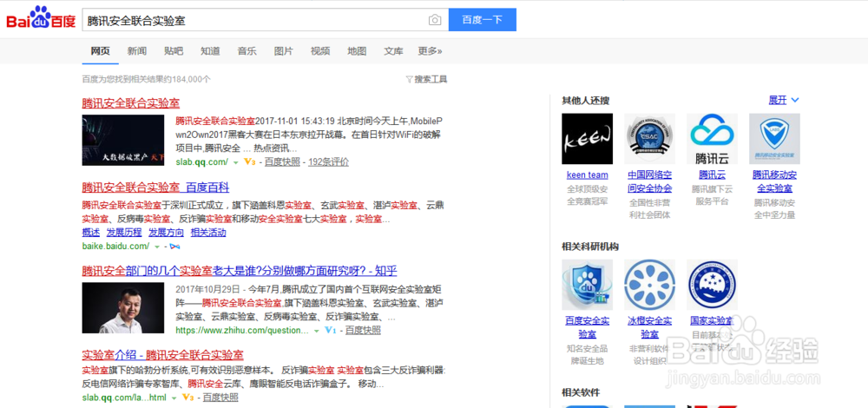Open the 概述 sublink
The image size is (868, 408).
click(91, 232)
